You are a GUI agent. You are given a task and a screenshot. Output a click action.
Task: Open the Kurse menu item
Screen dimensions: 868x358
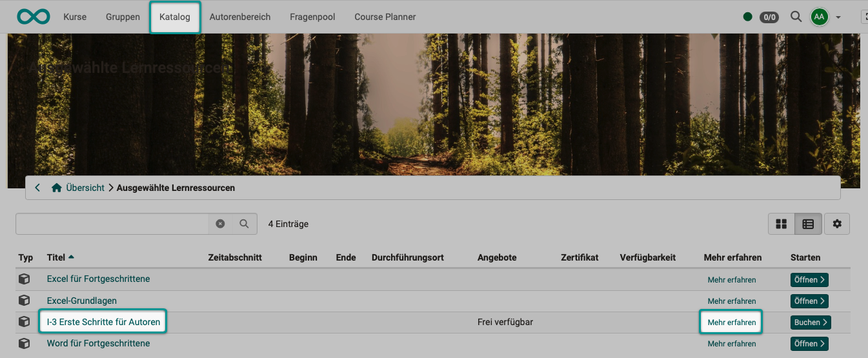(75, 17)
